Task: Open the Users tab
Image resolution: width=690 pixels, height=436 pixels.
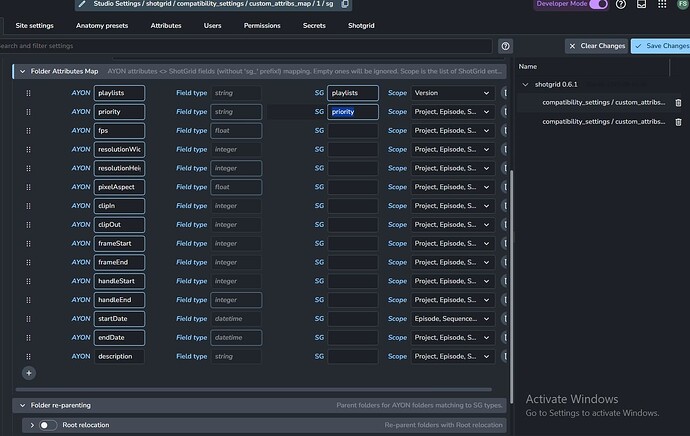Action: 212,26
